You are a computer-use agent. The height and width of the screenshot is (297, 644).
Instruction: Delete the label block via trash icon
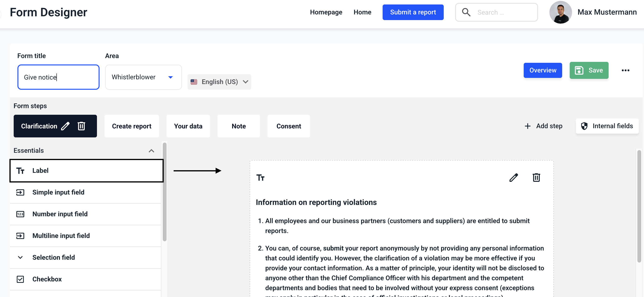[x=536, y=178]
